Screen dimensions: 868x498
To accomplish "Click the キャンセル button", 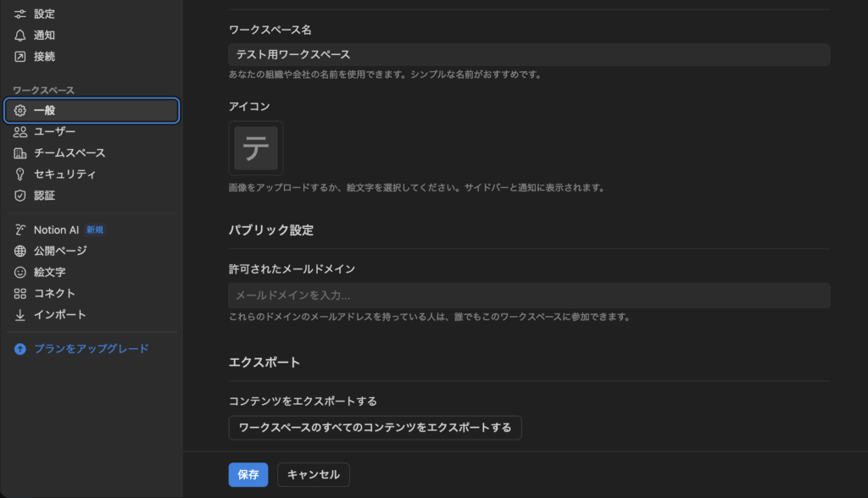I will click(314, 475).
